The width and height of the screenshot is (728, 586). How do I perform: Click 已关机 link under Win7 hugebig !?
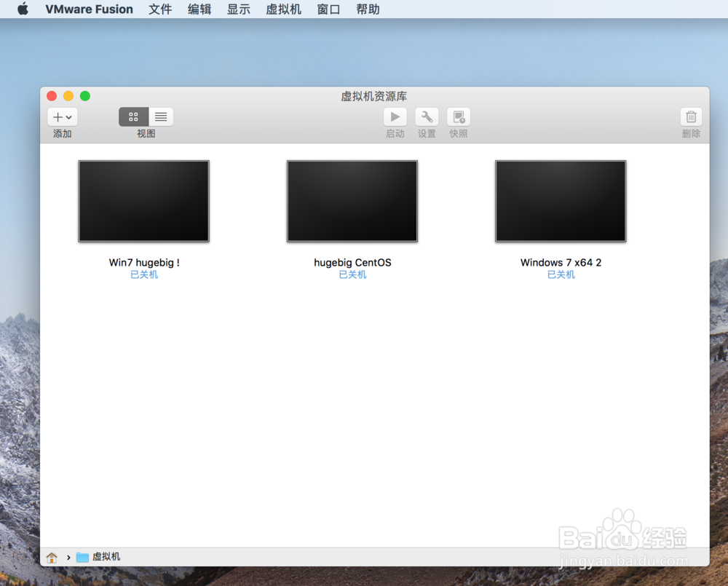[x=143, y=275]
